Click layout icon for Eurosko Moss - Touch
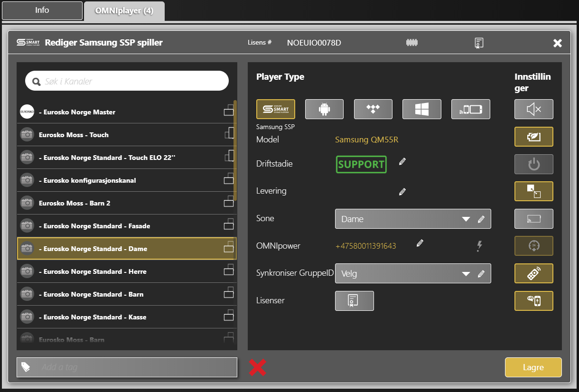 pos(229,133)
